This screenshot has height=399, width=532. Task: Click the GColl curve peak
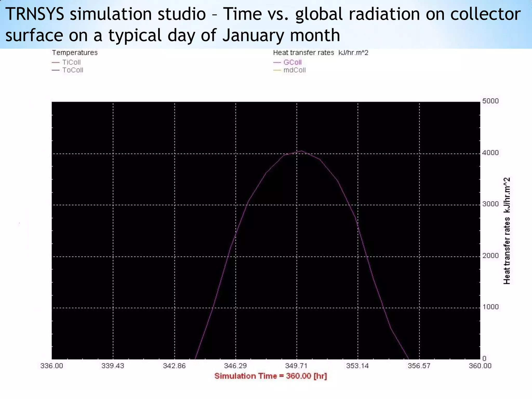point(301,151)
